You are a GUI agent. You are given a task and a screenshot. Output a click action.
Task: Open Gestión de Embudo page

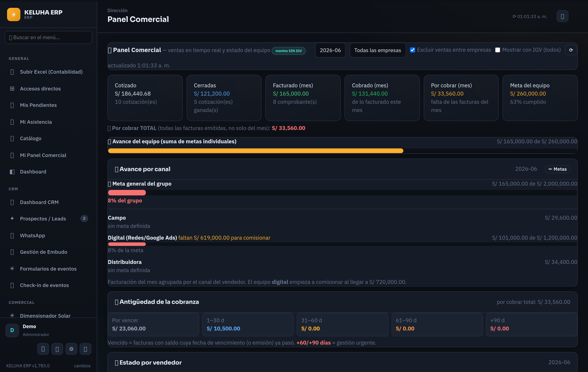tap(48, 252)
